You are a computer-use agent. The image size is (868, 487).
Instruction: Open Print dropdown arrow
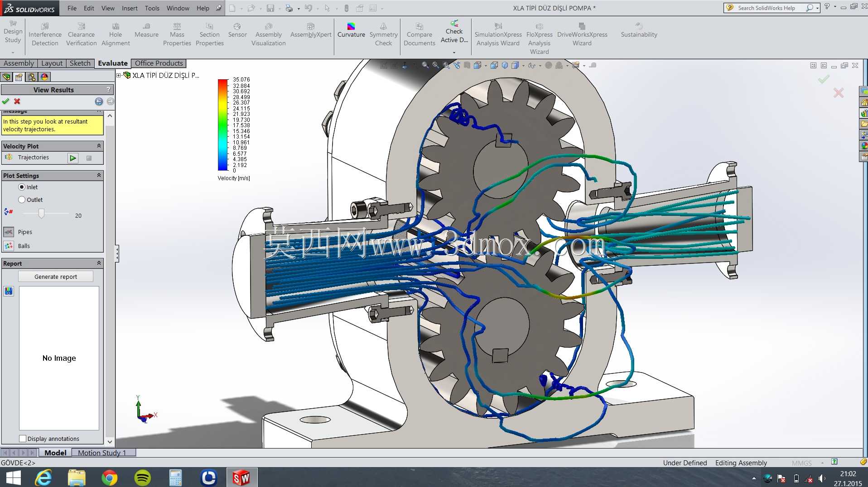click(x=299, y=9)
